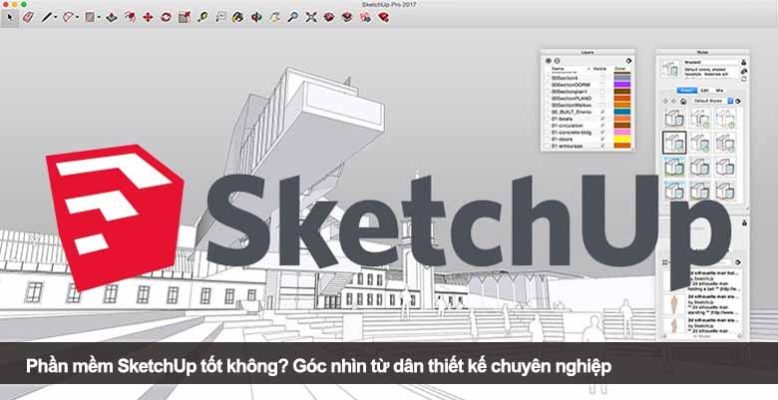The image size is (778, 400).
Task: Pick the Paint Bucket tool
Action: [238, 17]
